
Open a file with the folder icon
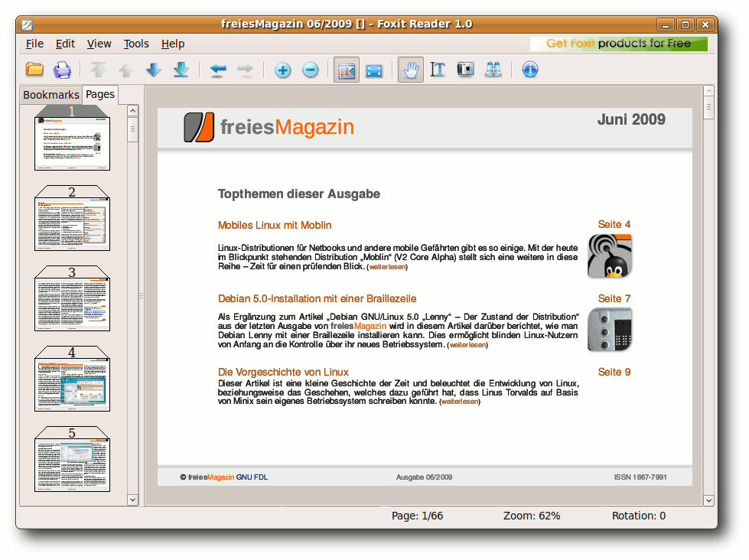click(34, 70)
